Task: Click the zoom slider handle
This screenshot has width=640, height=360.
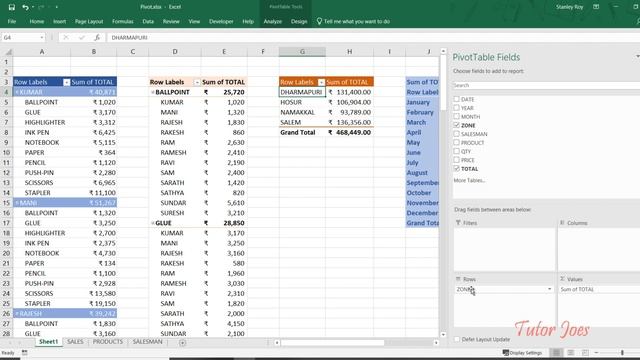Action: click(x=622, y=353)
